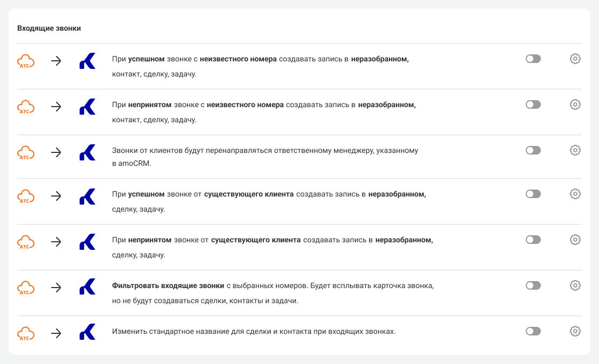The height and width of the screenshot is (364, 599).
Task: Switch on toggle for missed existing client call
Action: 533,240
